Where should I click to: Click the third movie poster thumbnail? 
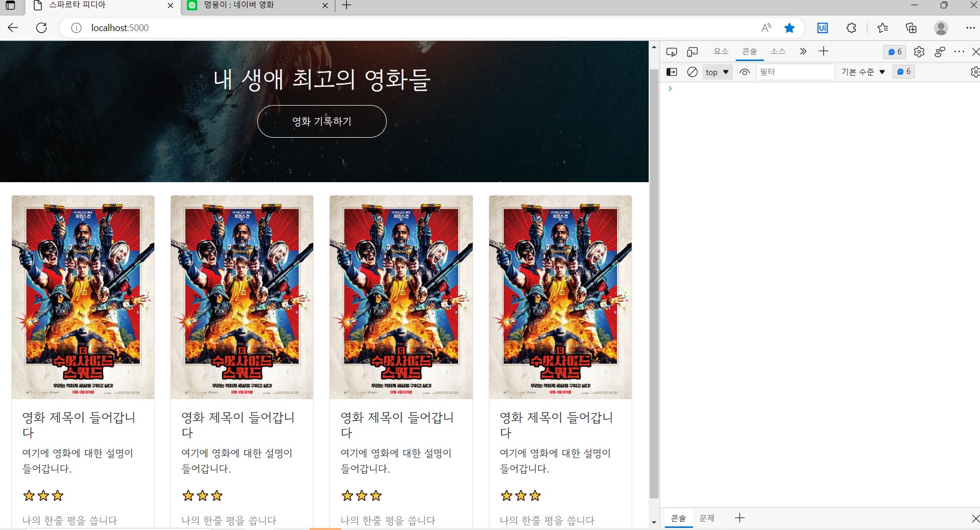point(401,297)
